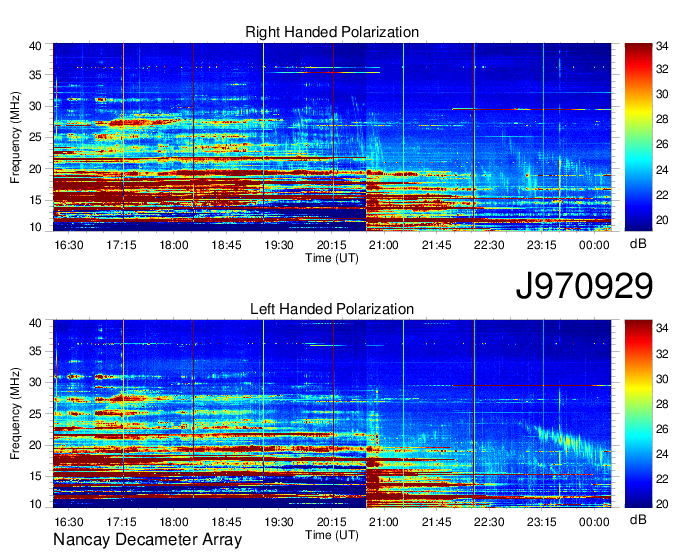Click the 00:00 time tick under Left Handed plot
The image size is (680, 552).
pyautogui.click(x=594, y=522)
